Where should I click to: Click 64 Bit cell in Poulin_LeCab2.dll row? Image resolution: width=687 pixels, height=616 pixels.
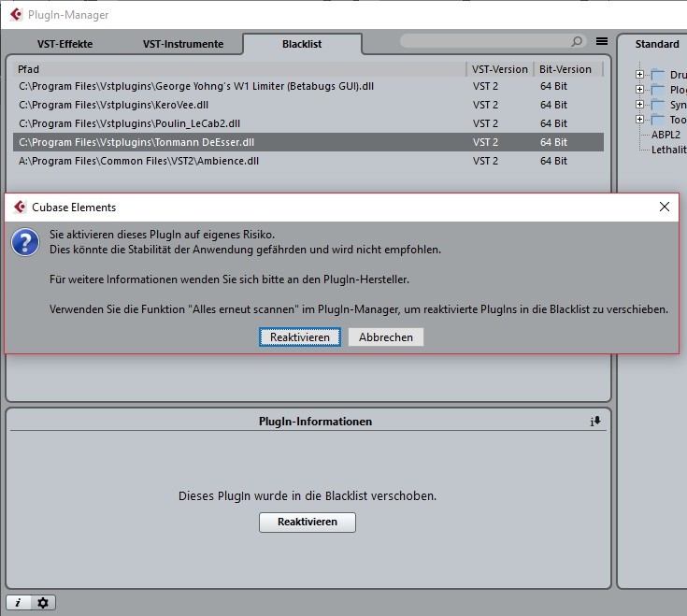point(553,123)
